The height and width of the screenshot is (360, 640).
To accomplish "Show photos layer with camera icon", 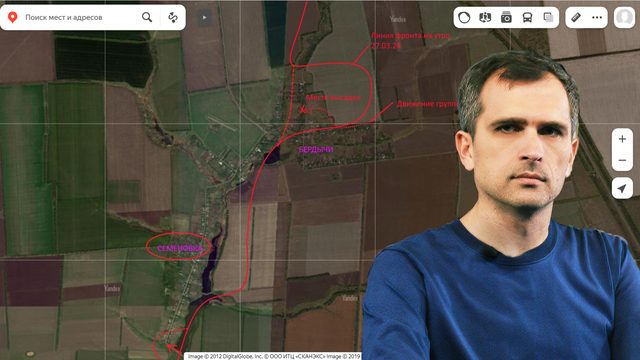I will tap(506, 18).
